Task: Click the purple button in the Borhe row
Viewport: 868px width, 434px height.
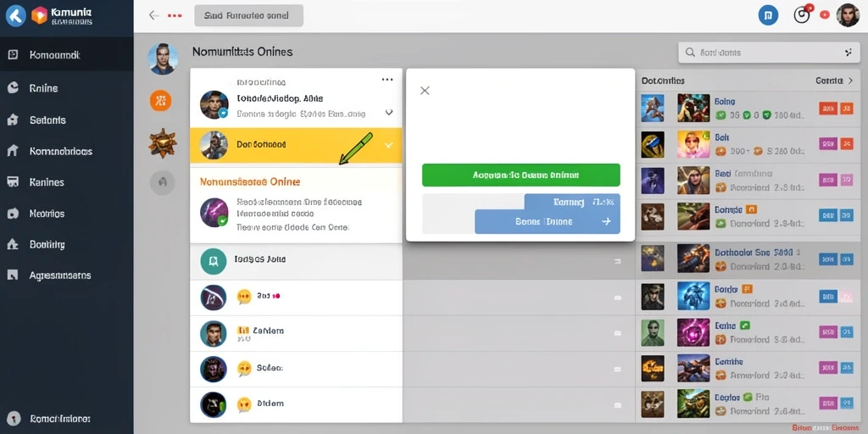Action: (x=827, y=331)
